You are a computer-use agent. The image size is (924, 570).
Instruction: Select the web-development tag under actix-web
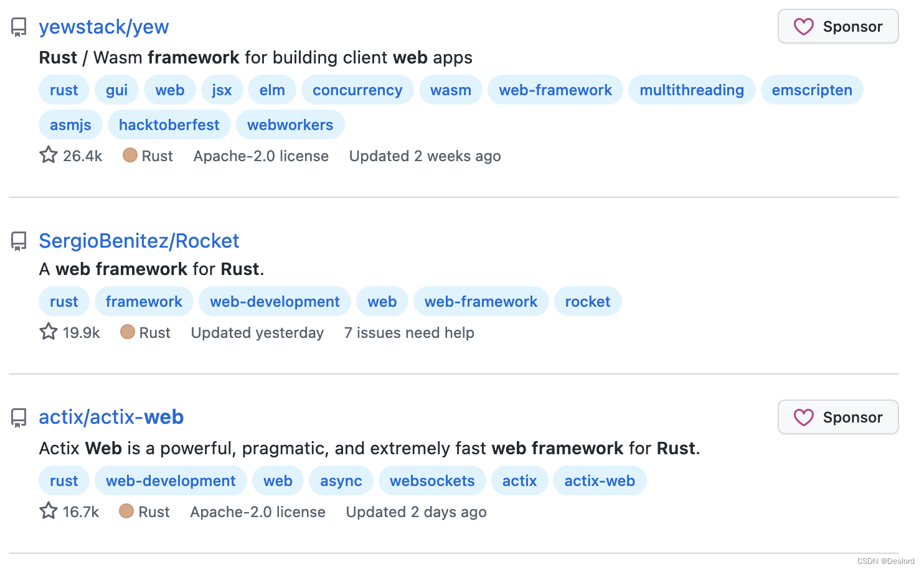click(171, 480)
